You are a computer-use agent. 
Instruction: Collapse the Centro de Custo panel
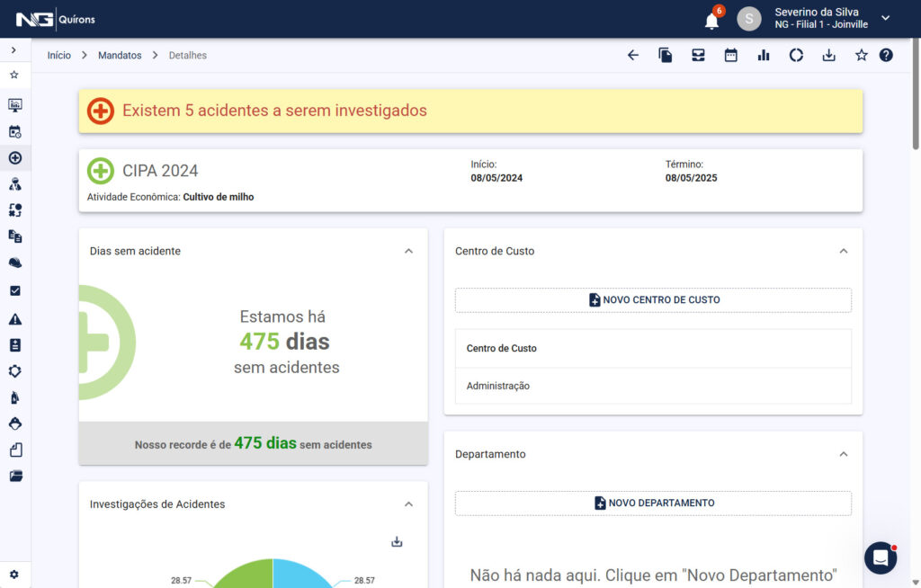point(844,251)
